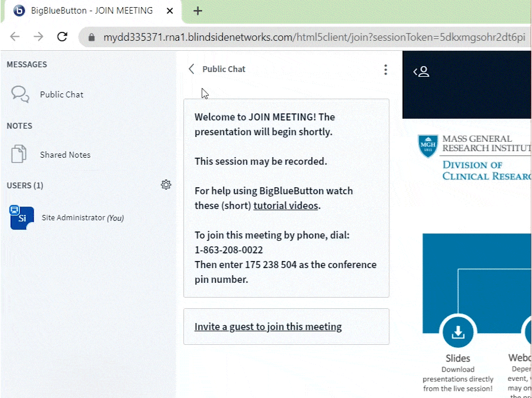Open a new browser tab
The image size is (532, 398).
tap(198, 11)
